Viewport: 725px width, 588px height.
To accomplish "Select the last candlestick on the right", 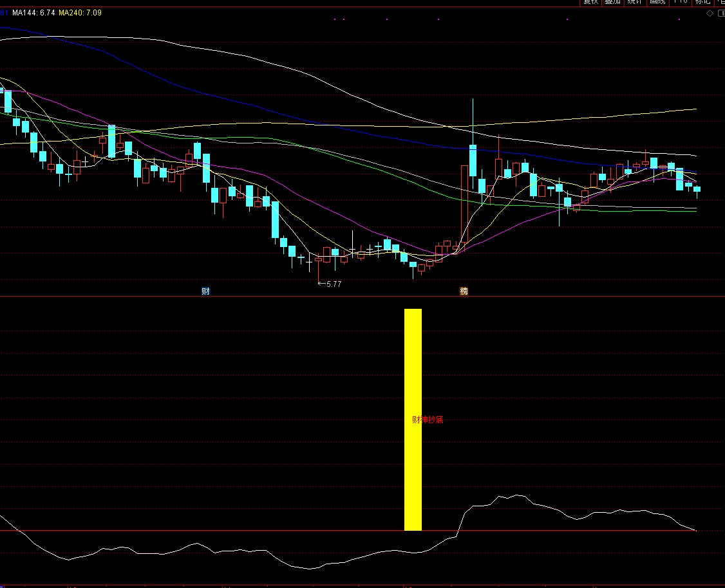I will 697,189.
